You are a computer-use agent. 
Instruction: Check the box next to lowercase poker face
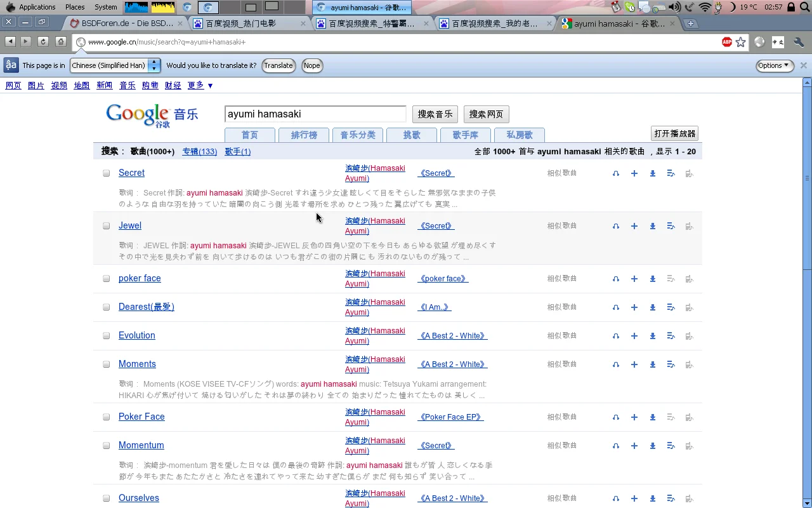point(107,279)
